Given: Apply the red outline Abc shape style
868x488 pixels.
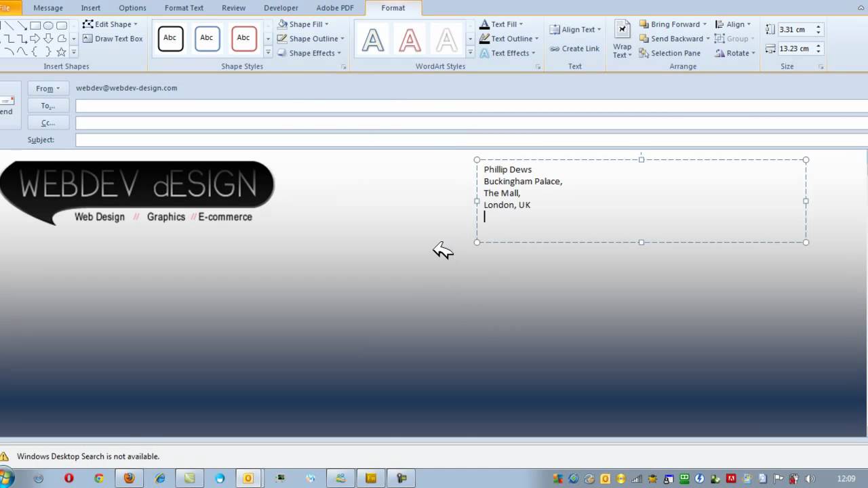Looking at the screenshot, I should click(x=243, y=39).
